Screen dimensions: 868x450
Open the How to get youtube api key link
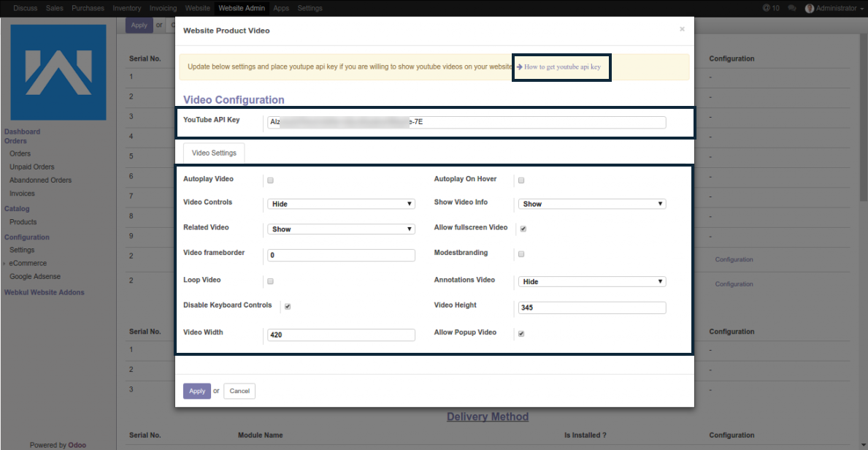coord(562,67)
